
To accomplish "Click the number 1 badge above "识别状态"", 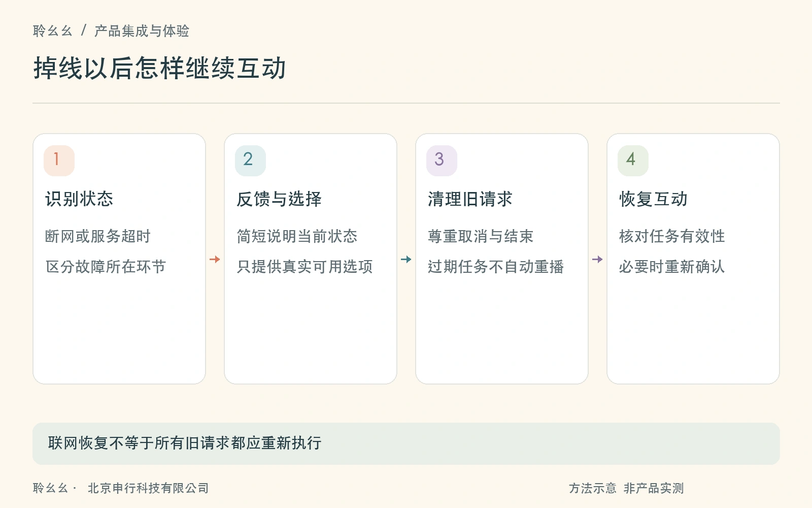I will [x=59, y=161].
